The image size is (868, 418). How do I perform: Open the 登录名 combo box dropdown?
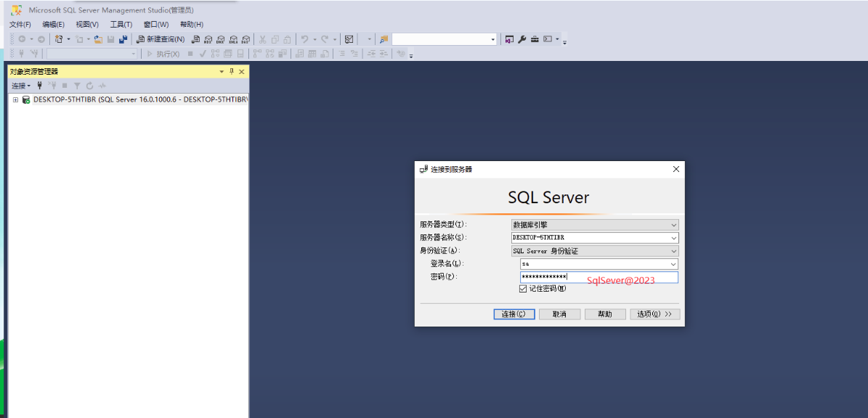tap(673, 264)
